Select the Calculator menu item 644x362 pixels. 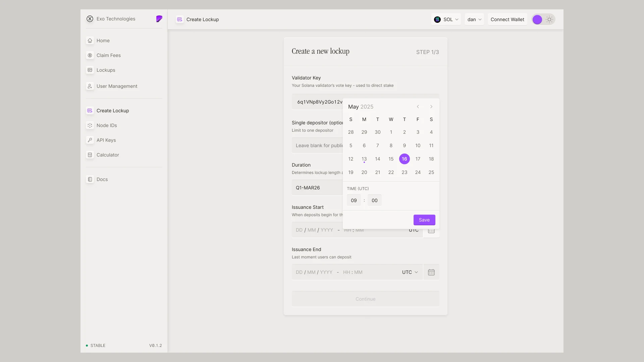tap(108, 155)
